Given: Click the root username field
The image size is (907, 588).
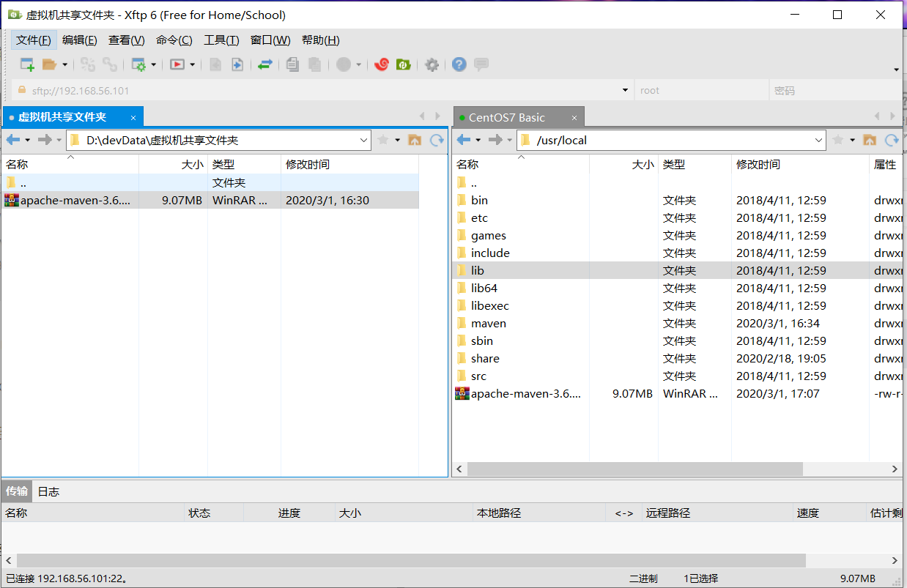Looking at the screenshot, I should click(x=700, y=91).
